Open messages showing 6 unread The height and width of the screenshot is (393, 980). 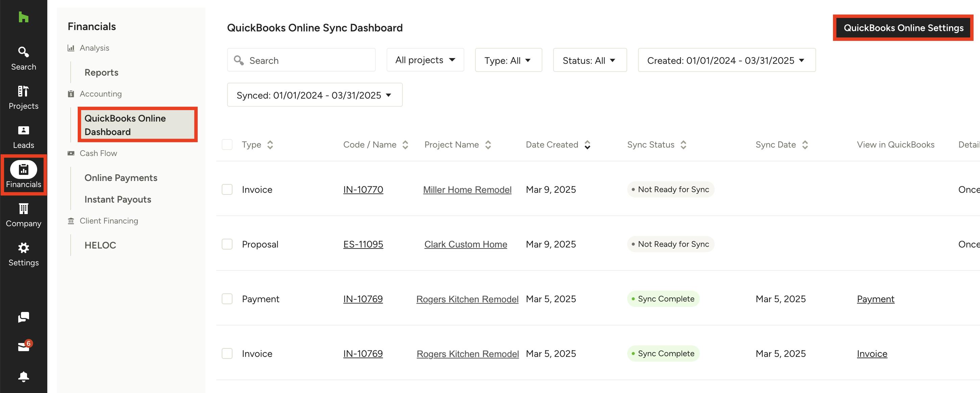[x=23, y=345]
